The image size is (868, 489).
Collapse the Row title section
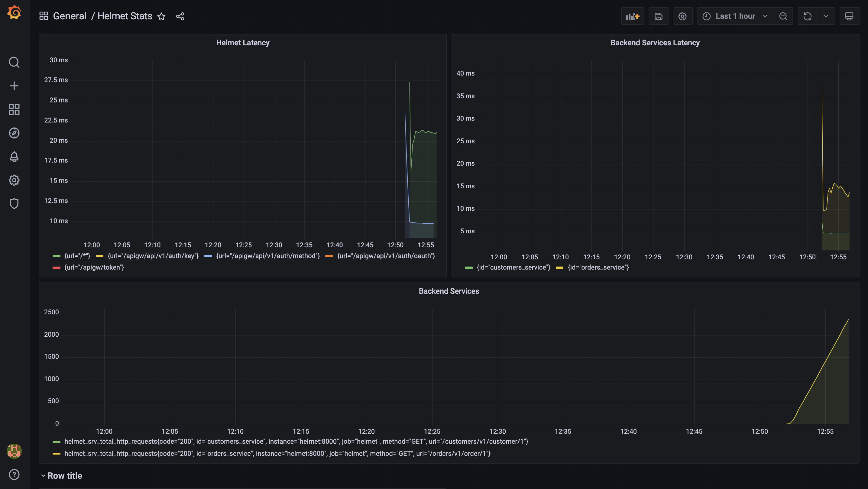coord(61,475)
